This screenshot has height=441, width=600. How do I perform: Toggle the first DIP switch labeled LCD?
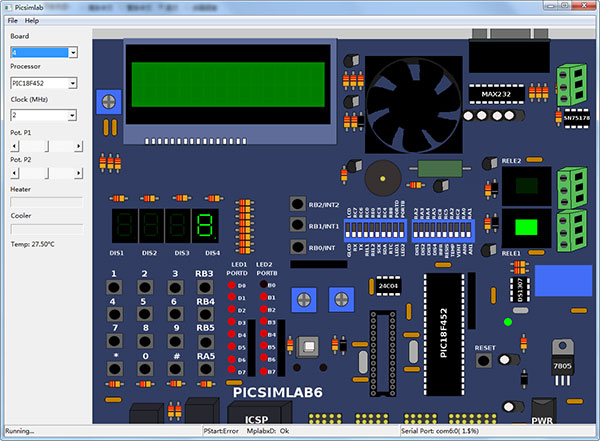(348, 230)
